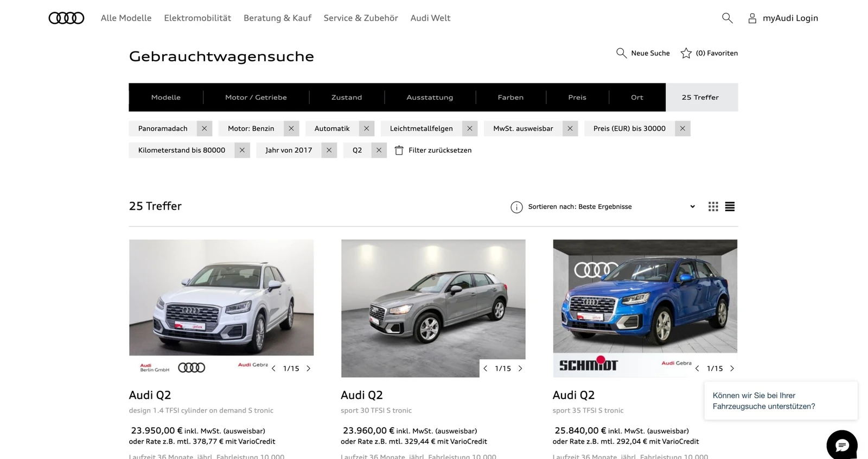
Task: Open the Ort filter tab
Action: point(637,98)
